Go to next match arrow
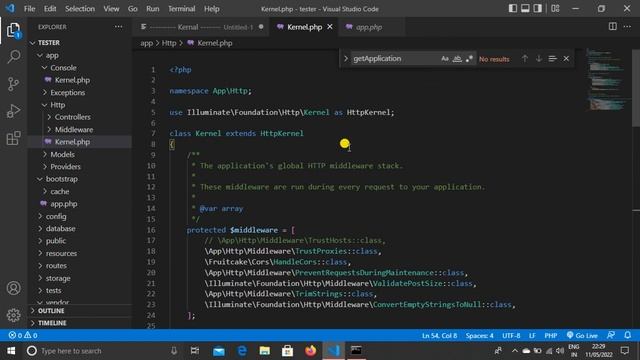This screenshot has width=640, height=360. coord(539,59)
